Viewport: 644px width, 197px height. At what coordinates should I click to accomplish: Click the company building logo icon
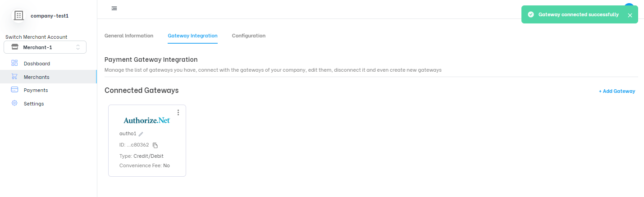(x=18, y=16)
